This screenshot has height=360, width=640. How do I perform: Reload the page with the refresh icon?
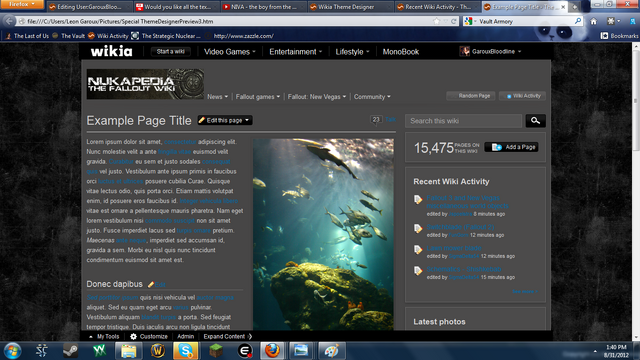(x=453, y=21)
